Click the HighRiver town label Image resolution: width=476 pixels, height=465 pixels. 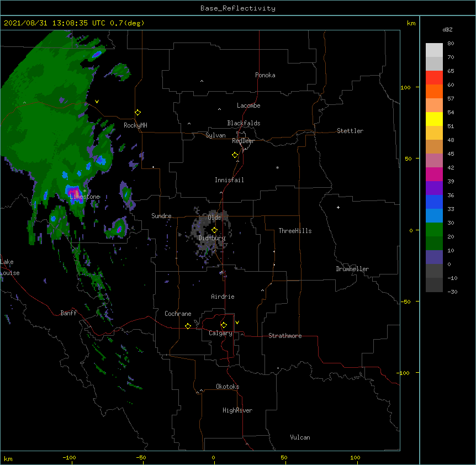[237, 410]
